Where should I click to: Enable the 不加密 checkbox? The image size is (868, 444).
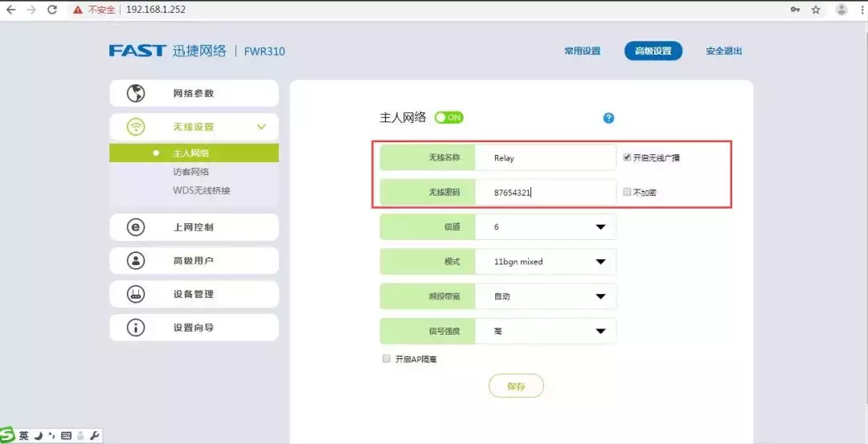(627, 193)
